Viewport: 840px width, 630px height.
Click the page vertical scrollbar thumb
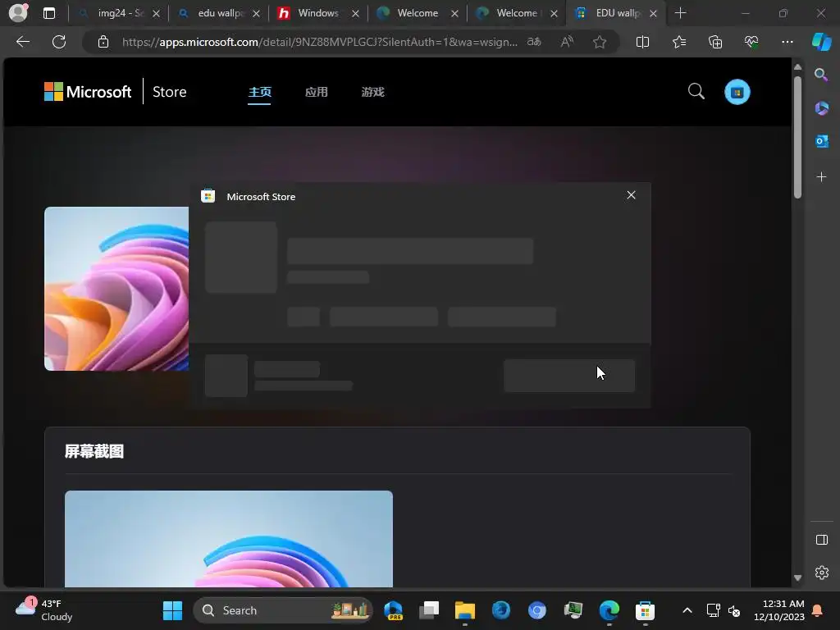coord(797,137)
